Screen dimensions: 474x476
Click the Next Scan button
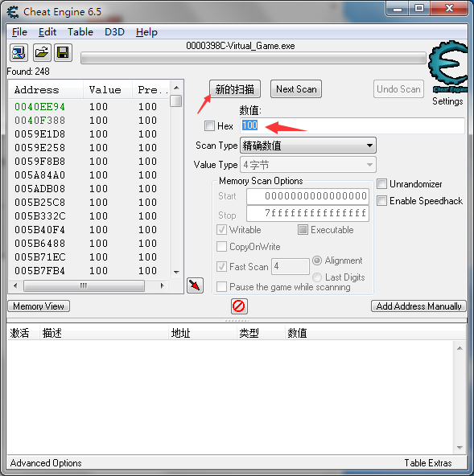coord(296,89)
